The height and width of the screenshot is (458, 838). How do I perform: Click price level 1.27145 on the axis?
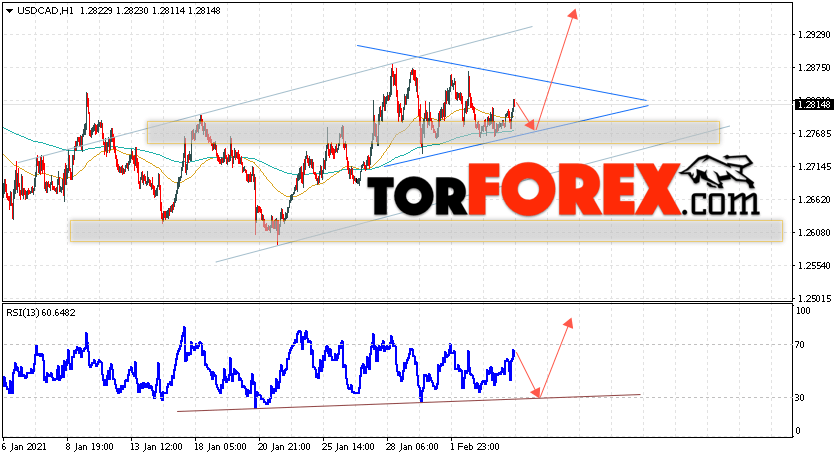coord(814,167)
